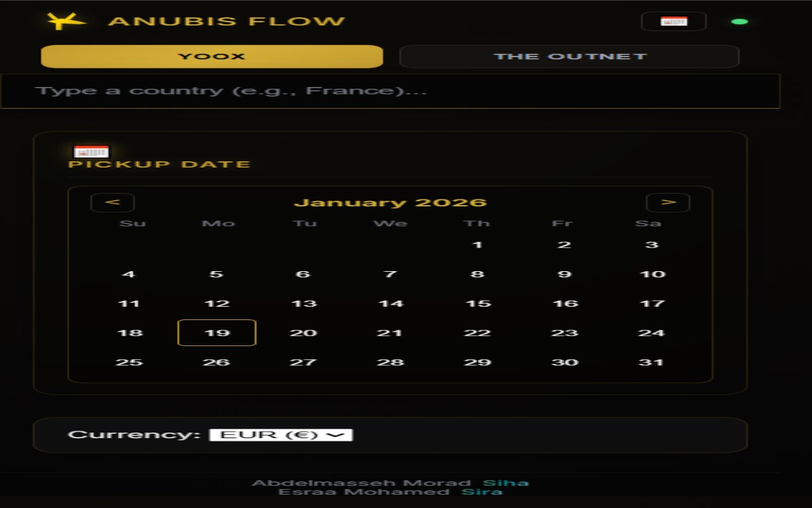This screenshot has height=508, width=812.
Task: Select day 13 in the calendar
Action: click(x=303, y=304)
